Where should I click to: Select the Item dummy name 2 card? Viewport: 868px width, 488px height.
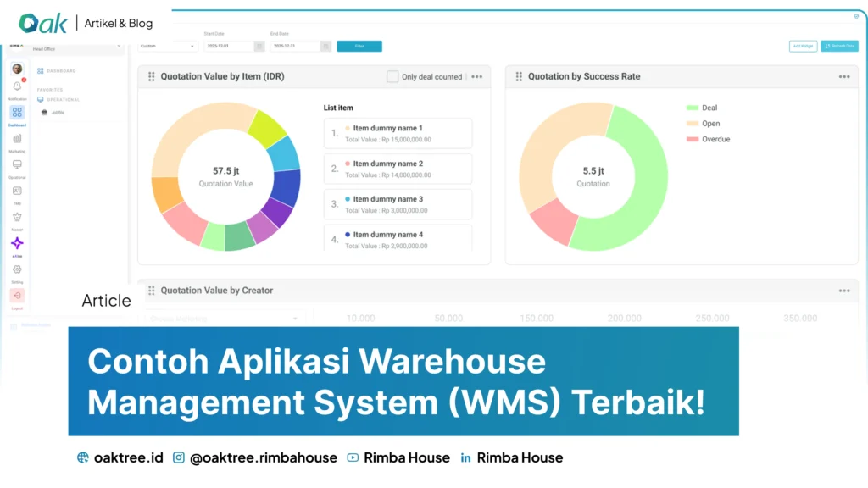pos(398,169)
